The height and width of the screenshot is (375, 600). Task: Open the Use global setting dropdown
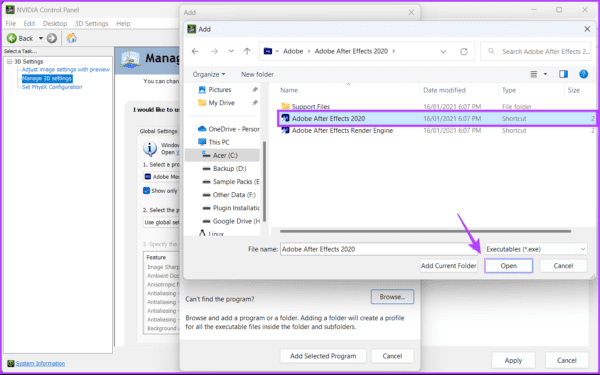161,222
